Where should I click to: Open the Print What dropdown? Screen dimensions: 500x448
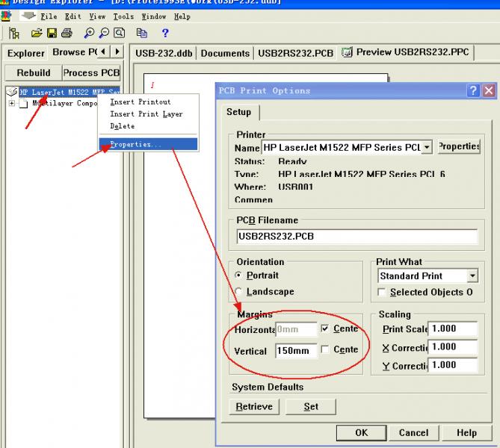click(x=472, y=276)
